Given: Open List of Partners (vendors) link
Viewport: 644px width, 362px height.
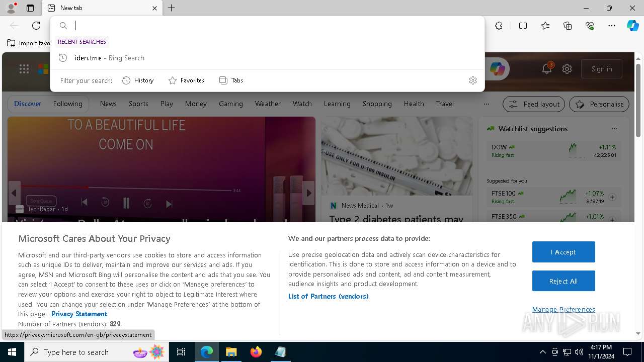Looking at the screenshot, I should tap(328, 296).
